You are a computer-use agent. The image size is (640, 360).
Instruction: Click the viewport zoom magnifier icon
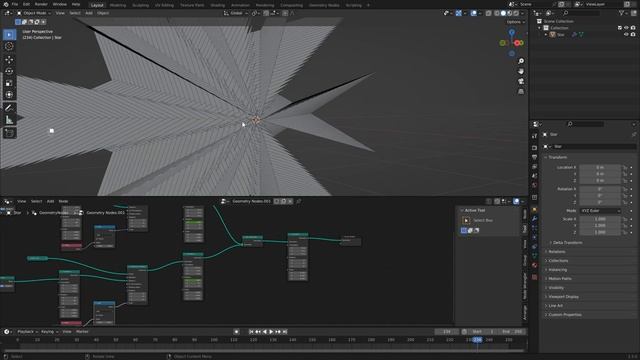(x=521, y=61)
